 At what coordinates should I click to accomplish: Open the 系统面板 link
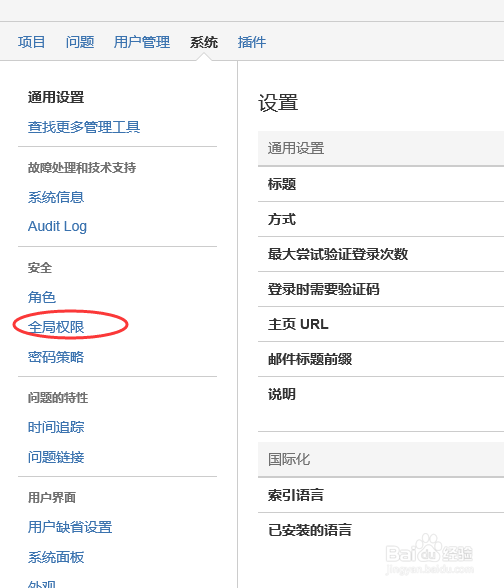pyautogui.click(x=56, y=557)
